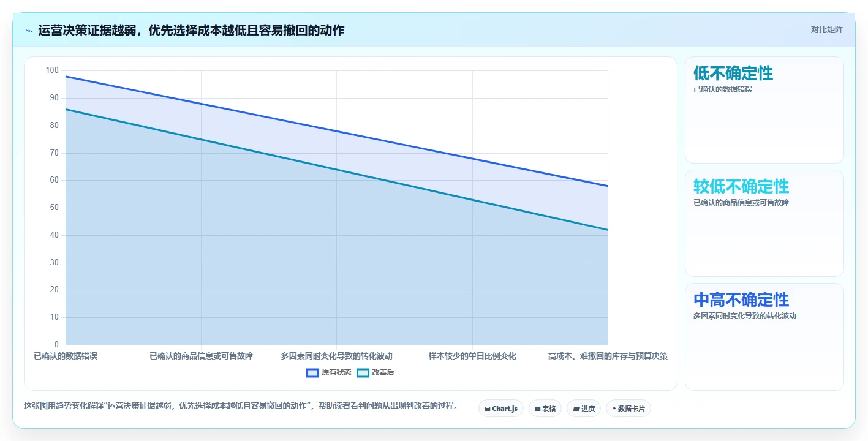Screen dimensions: 868x441
Task: Open the 中高不确定性 card
Action: (764, 336)
